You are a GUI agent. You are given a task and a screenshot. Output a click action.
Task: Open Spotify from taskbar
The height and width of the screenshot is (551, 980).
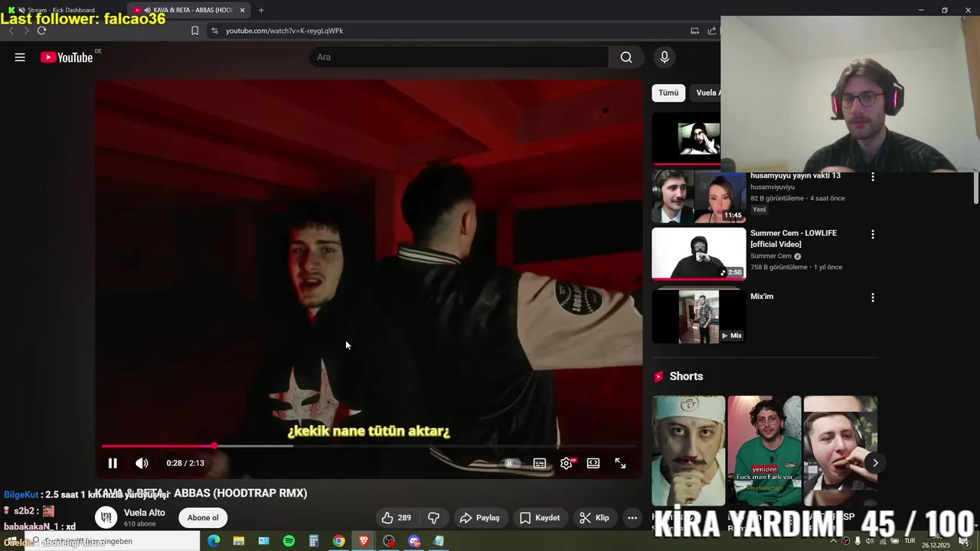[x=289, y=541]
